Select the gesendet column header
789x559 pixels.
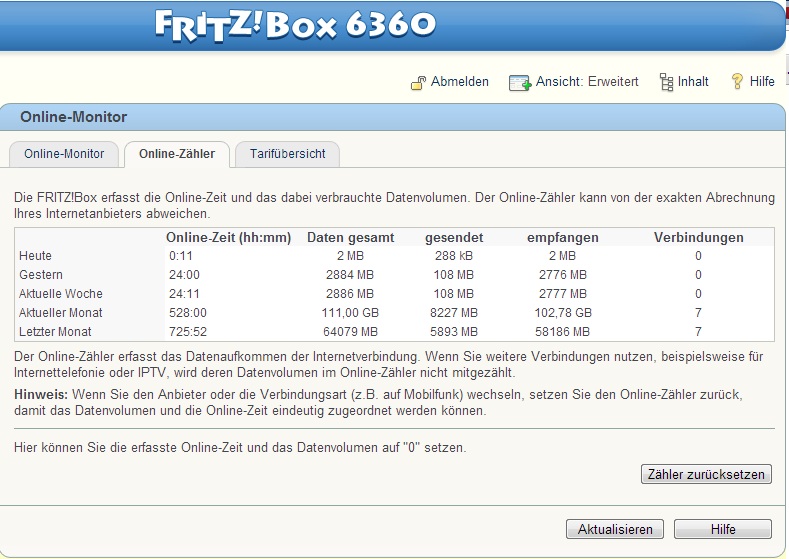point(454,237)
